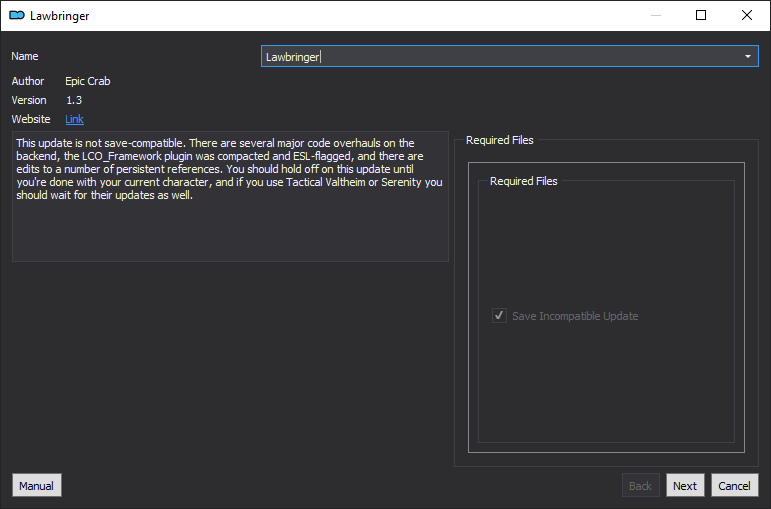Click the inner Required Files group heading
The width and height of the screenshot is (771, 509).
point(524,181)
